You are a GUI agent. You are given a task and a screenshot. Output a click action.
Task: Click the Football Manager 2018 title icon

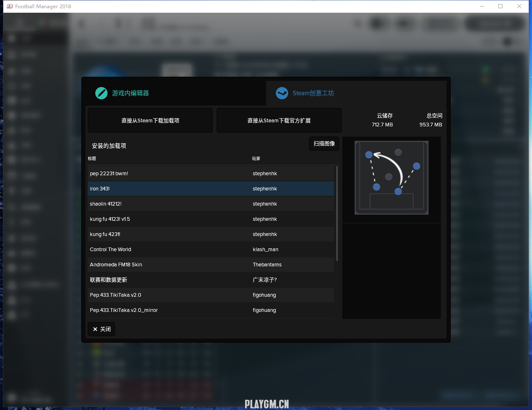[x=10, y=6]
